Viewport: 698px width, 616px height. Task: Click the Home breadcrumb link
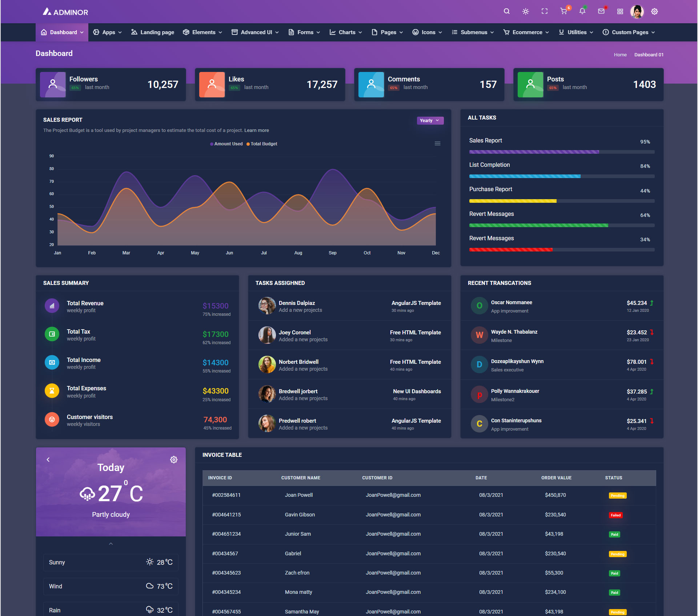(x=620, y=55)
